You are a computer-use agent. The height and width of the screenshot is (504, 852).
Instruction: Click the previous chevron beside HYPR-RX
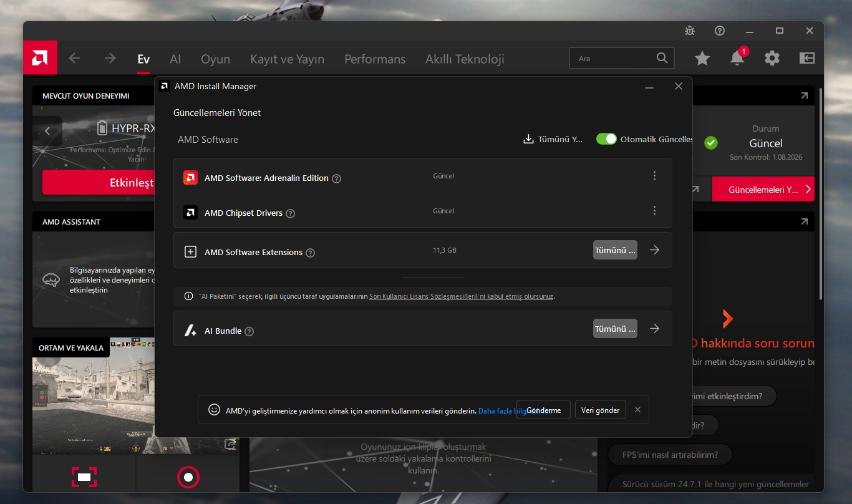(47, 131)
